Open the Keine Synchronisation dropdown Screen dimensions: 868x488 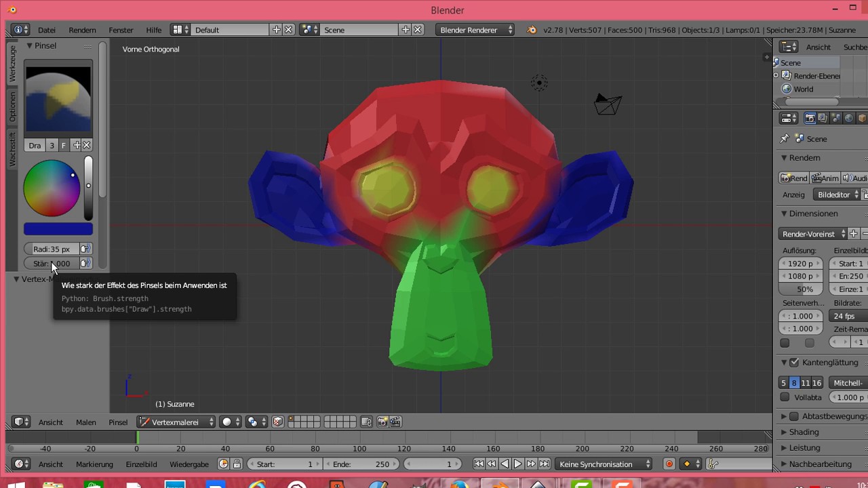coord(604,464)
